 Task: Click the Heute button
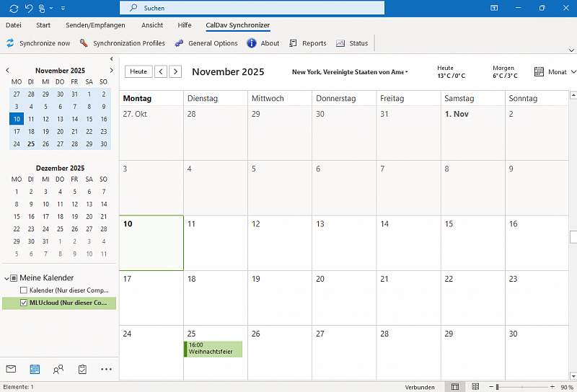point(138,71)
